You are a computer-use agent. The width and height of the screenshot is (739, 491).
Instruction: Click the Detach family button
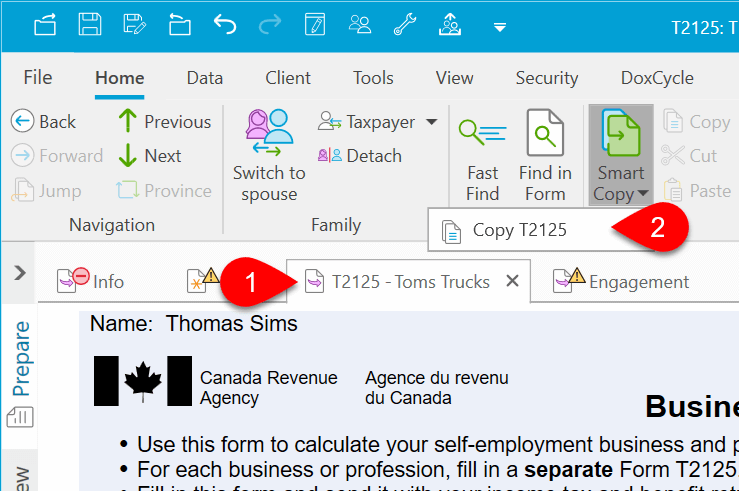pos(360,155)
